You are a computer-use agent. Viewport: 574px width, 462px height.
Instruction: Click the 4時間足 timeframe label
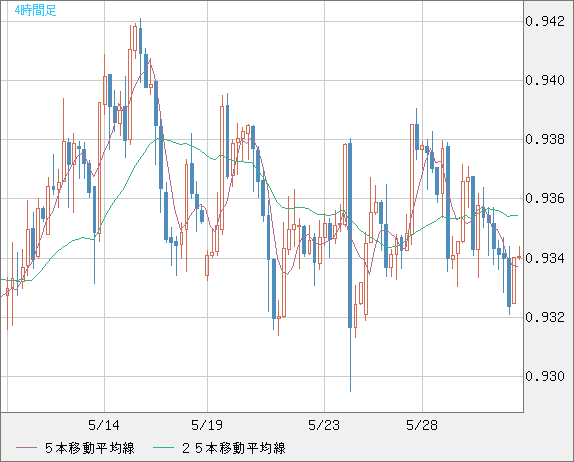point(36,10)
